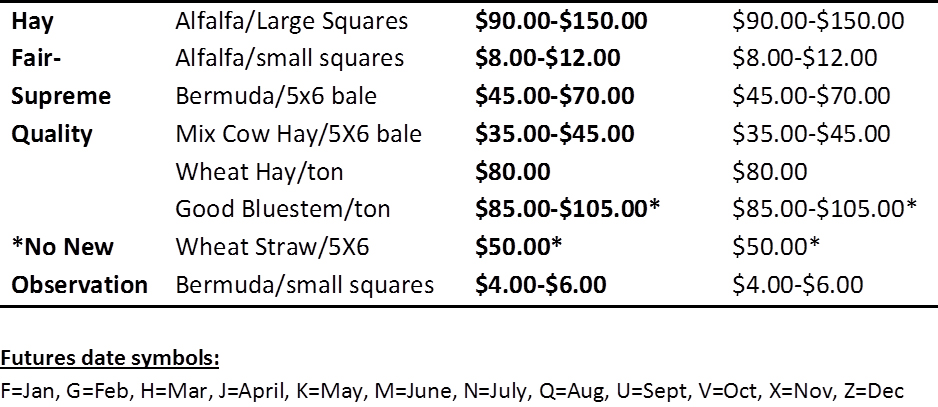
Task: Click the bold $50.00* price
Action: (519, 246)
